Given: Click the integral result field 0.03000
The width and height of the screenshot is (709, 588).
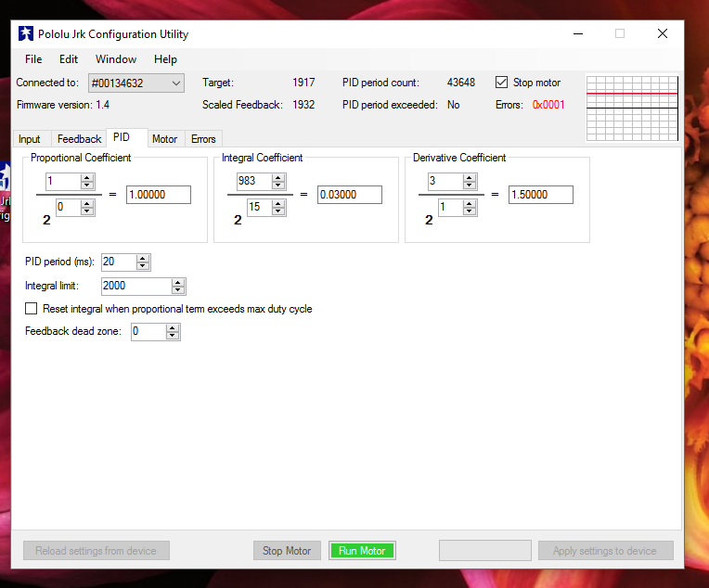Looking at the screenshot, I should [350, 195].
